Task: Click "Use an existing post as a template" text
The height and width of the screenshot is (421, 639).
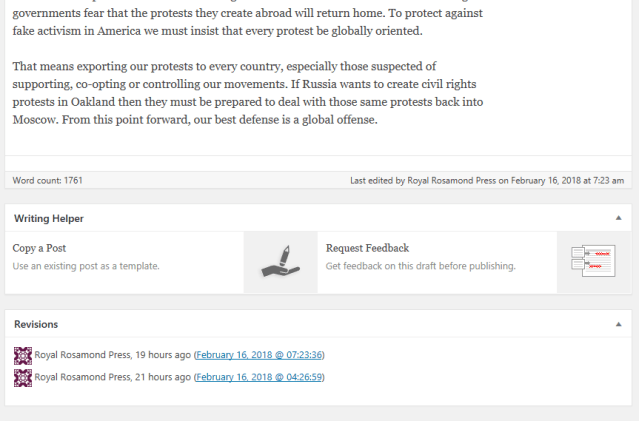Action: (86, 266)
